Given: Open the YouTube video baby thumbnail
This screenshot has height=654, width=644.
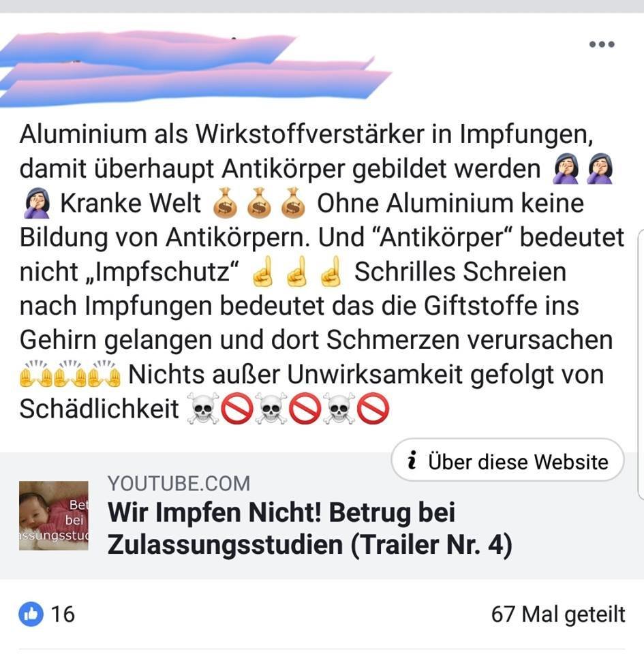Looking at the screenshot, I should pyautogui.click(x=54, y=516).
